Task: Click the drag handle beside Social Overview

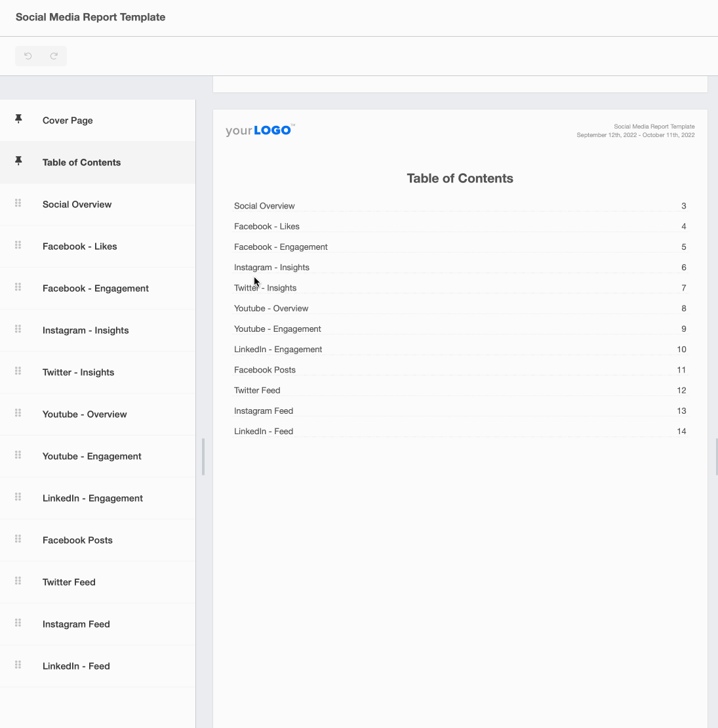Action: point(18,203)
